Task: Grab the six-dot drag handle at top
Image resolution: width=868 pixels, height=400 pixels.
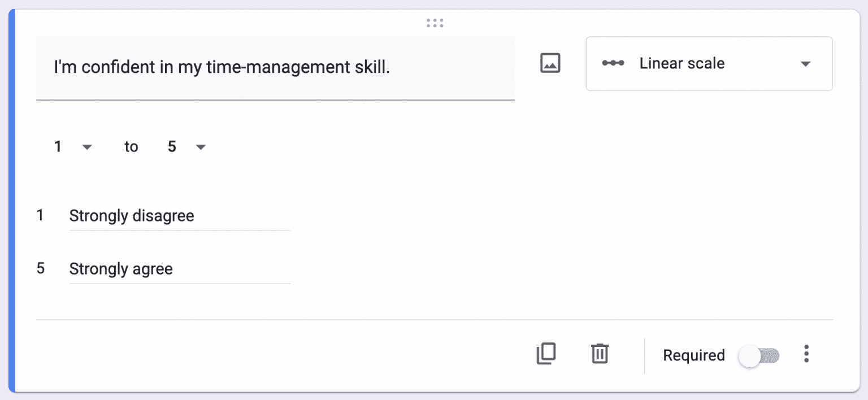Action: pyautogui.click(x=435, y=23)
